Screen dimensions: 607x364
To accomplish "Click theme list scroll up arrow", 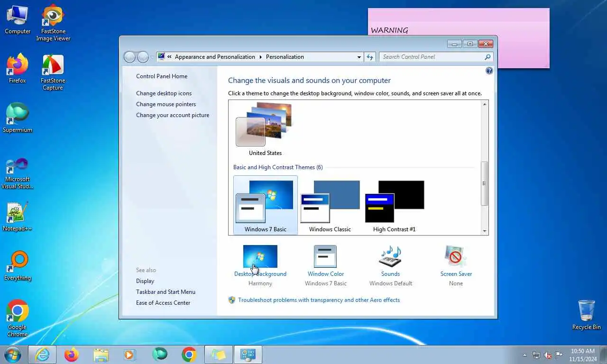I will pos(485,104).
